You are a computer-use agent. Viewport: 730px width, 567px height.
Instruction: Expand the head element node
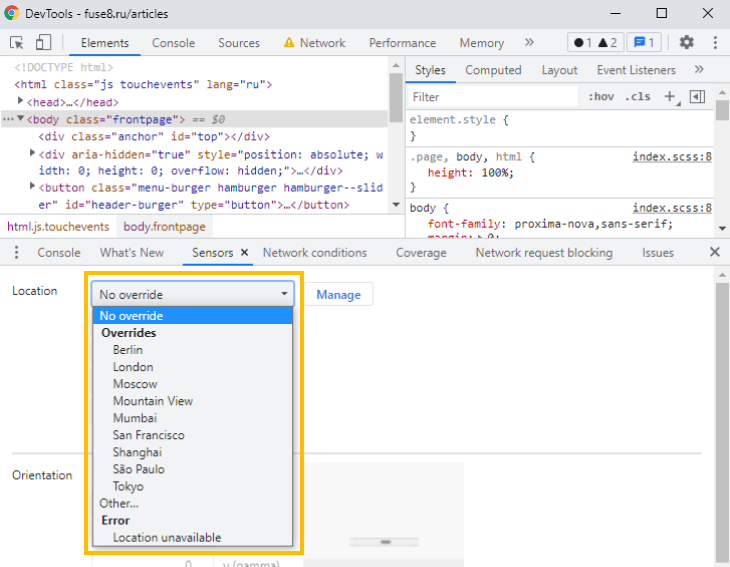[21, 102]
